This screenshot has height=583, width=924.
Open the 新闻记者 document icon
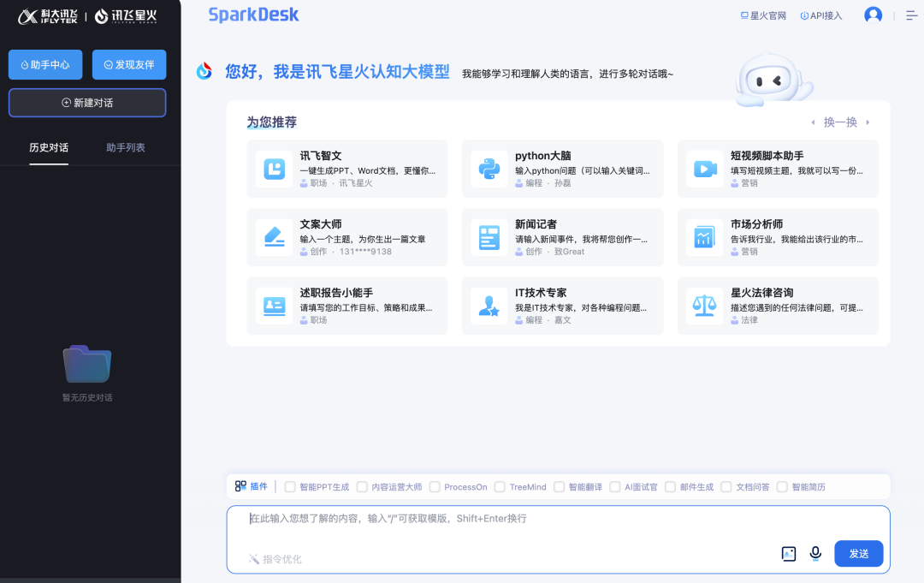tap(489, 237)
